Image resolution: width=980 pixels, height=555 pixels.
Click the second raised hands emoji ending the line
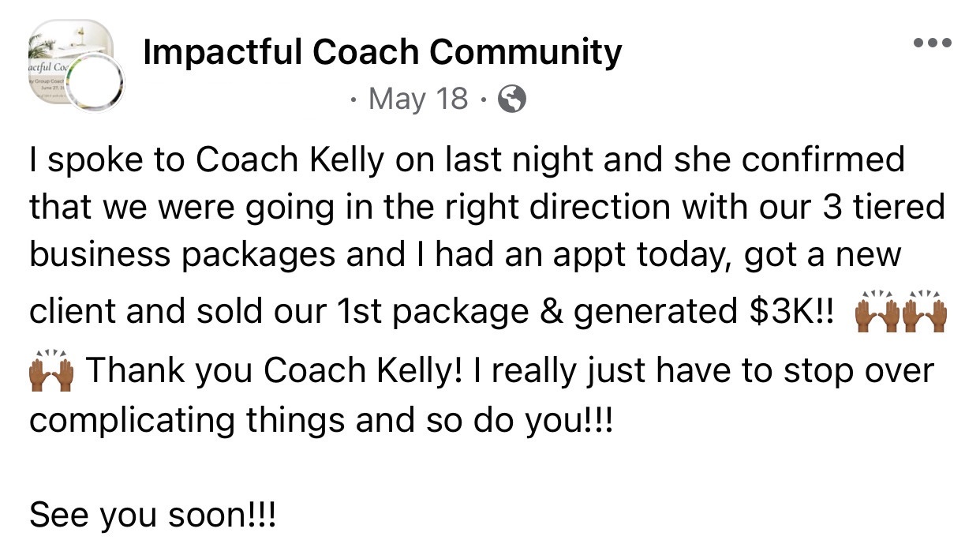click(926, 314)
